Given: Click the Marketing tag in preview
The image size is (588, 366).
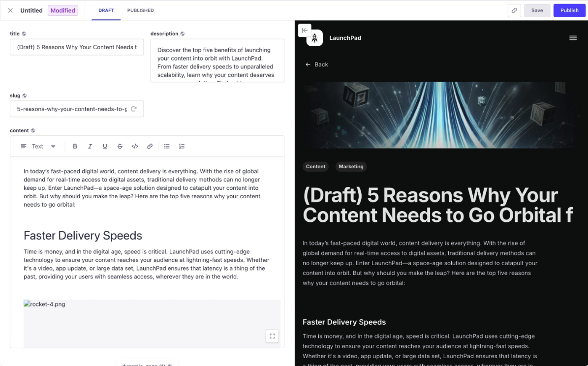Looking at the screenshot, I should pyautogui.click(x=351, y=166).
